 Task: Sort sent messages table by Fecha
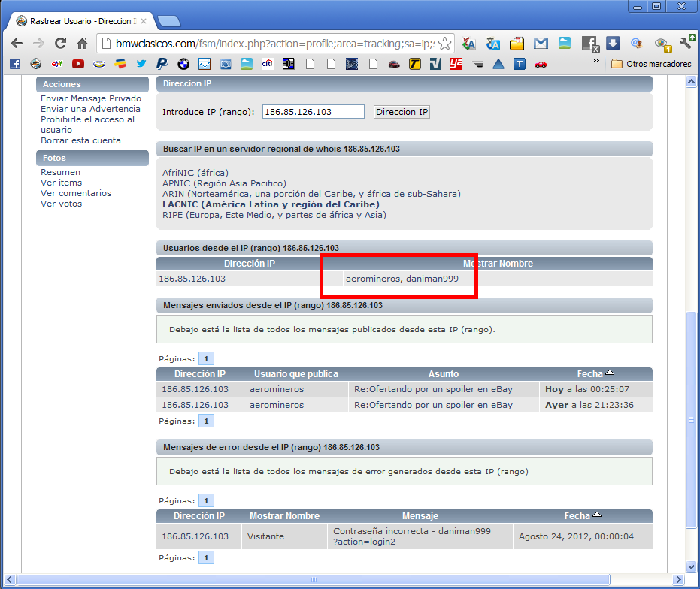[595, 374]
